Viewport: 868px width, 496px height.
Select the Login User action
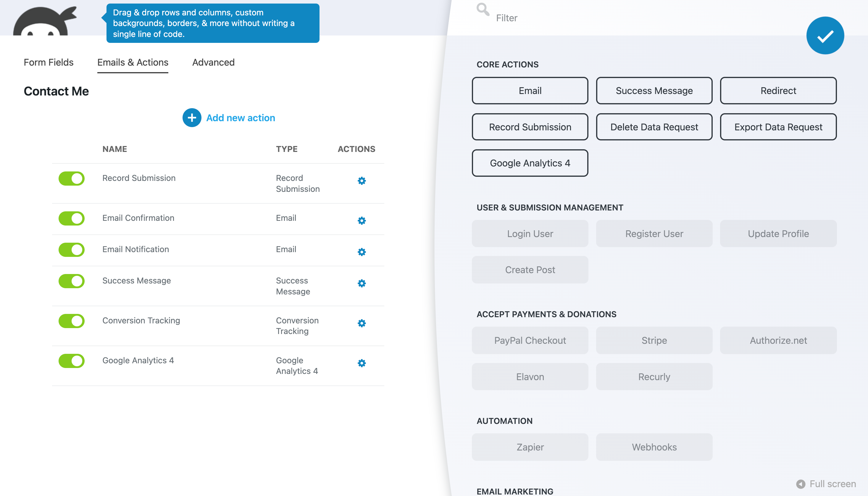530,234
